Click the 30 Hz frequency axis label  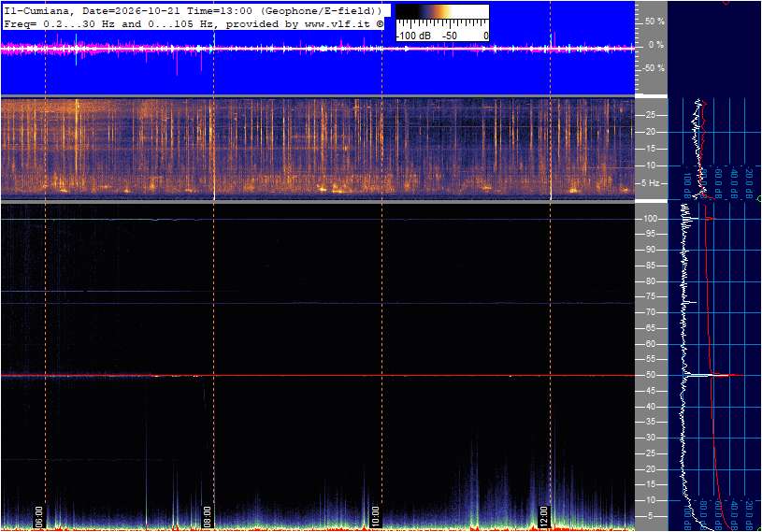click(x=650, y=438)
